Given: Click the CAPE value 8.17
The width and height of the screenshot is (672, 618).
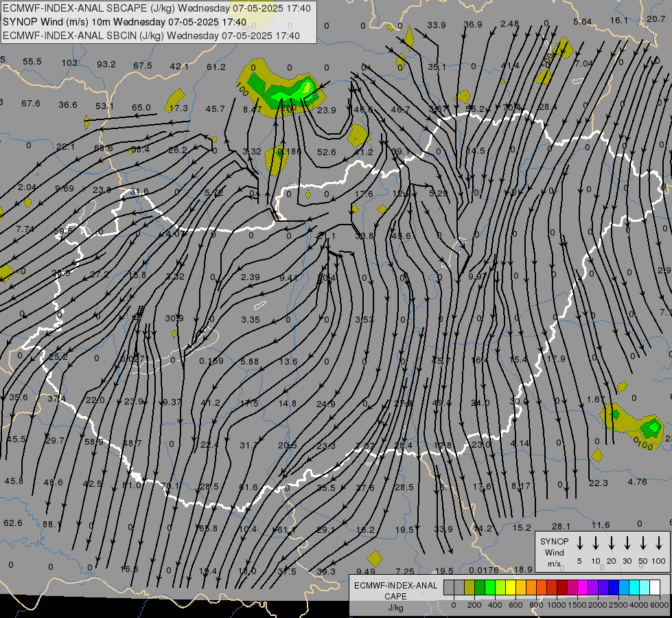Looking at the screenshot, I should tap(521, 485).
